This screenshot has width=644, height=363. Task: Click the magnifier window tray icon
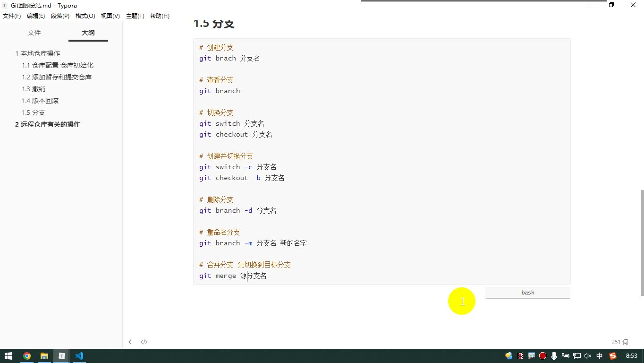tap(531, 356)
